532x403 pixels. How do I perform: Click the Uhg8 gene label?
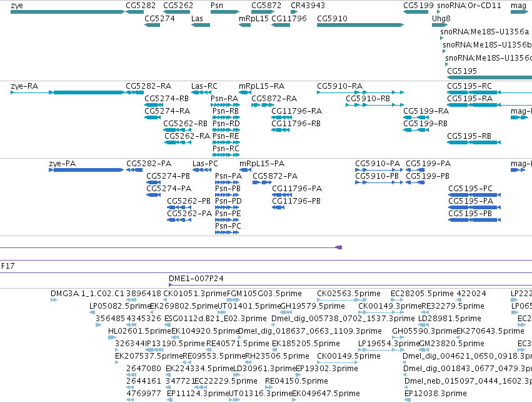point(441,18)
